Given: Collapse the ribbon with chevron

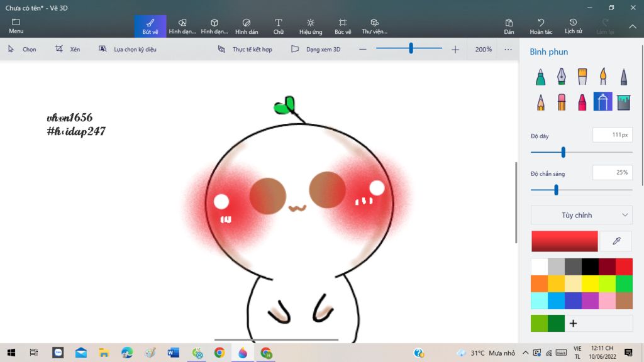Looking at the screenshot, I should (x=633, y=26).
